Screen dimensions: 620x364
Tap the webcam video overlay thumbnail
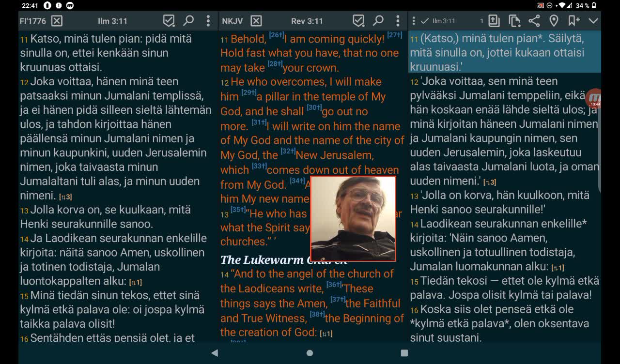tap(353, 219)
